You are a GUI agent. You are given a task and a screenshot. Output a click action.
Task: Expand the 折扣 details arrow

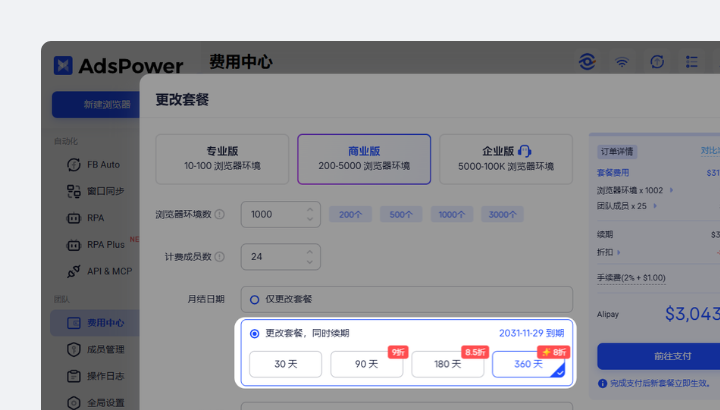pyautogui.click(x=619, y=252)
